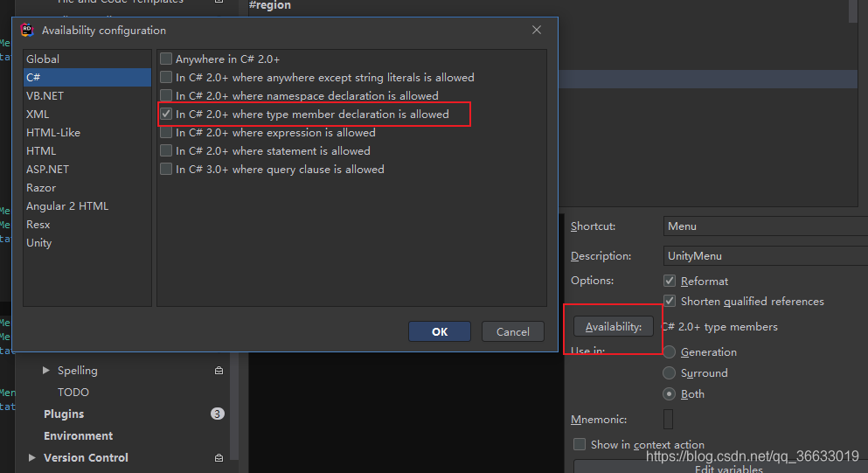
Task: Confirm with the OK button
Action: (x=440, y=331)
